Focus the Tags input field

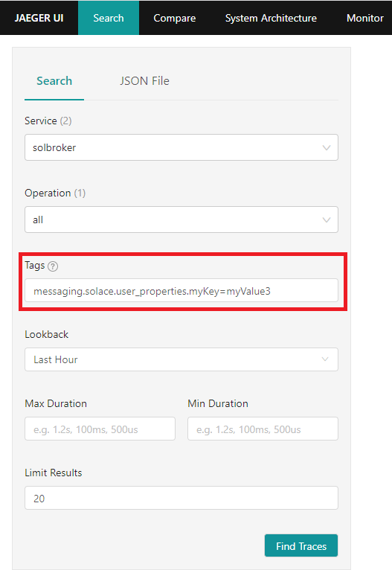pos(181,290)
